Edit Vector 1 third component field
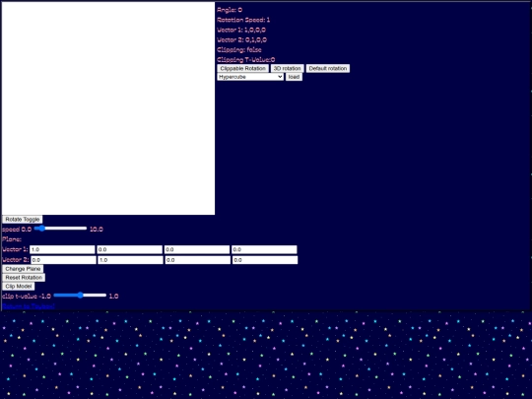The width and height of the screenshot is (532, 399). (197, 249)
